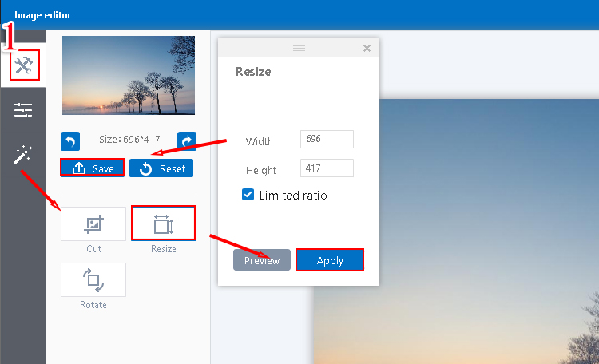The width and height of the screenshot is (599, 364).
Task: Focus the Width input field
Action: click(327, 140)
